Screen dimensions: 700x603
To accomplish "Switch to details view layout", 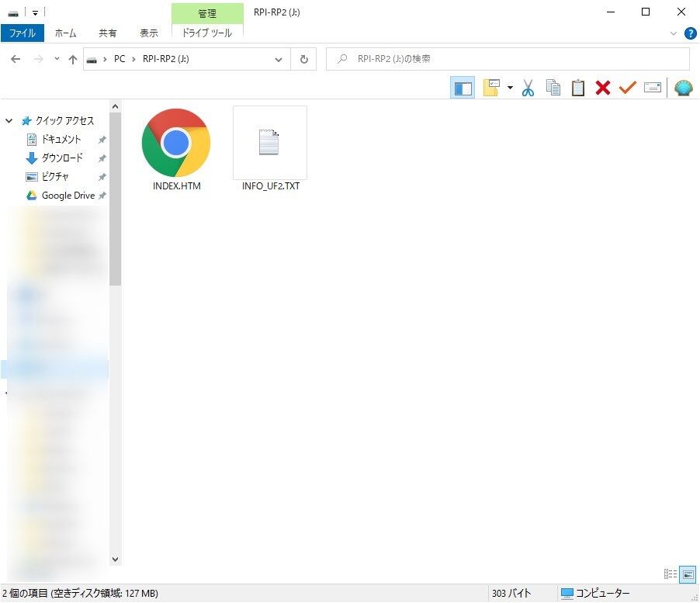I will (670, 574).
